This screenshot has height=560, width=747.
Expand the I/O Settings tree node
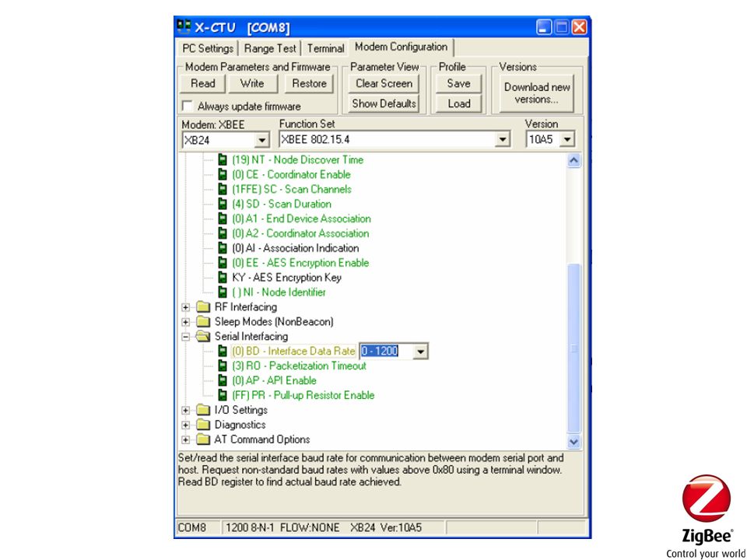(186, 411)
